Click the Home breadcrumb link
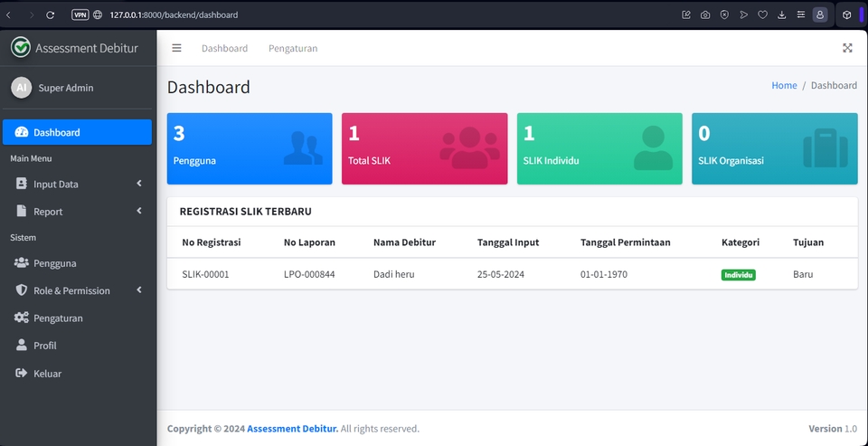 [x=784, y=85]
